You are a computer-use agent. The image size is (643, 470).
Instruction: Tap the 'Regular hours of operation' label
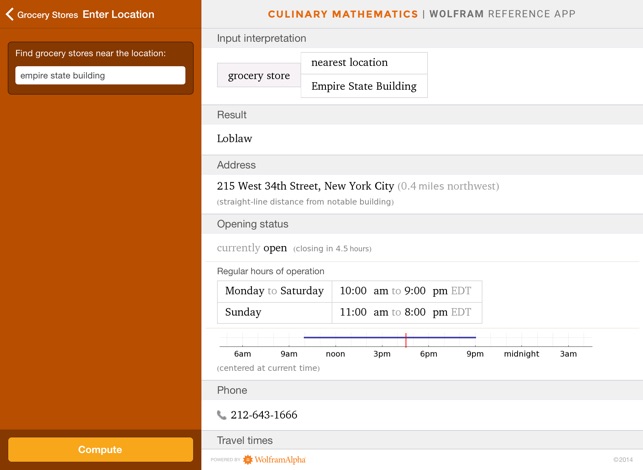point(271,271)
